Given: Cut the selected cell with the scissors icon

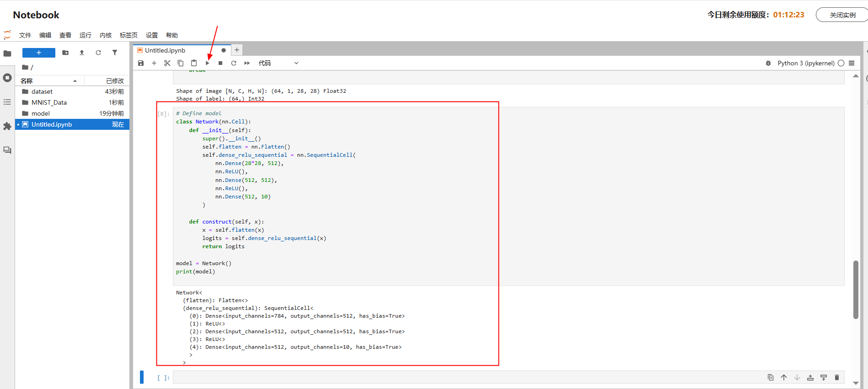Looking at the screenshot, I should pos(167,63).
